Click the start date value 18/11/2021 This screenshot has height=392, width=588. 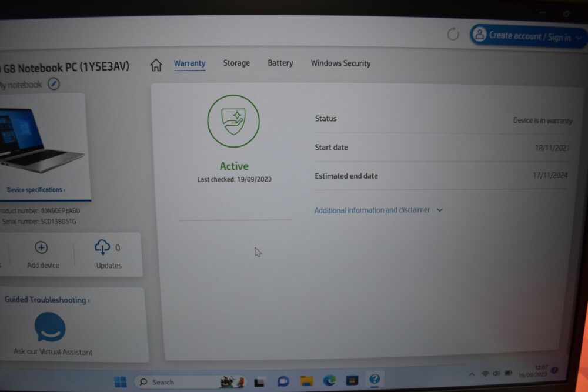(552, 148)
